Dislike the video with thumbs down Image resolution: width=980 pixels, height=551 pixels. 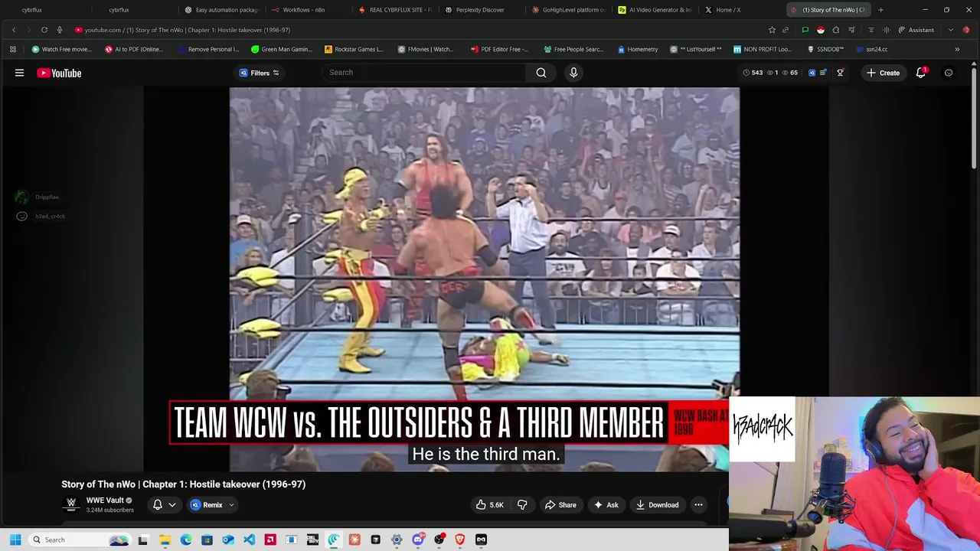522,505
